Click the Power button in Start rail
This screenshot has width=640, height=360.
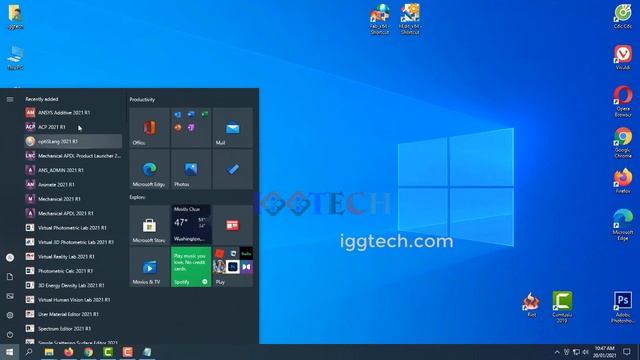click(10, 334)
